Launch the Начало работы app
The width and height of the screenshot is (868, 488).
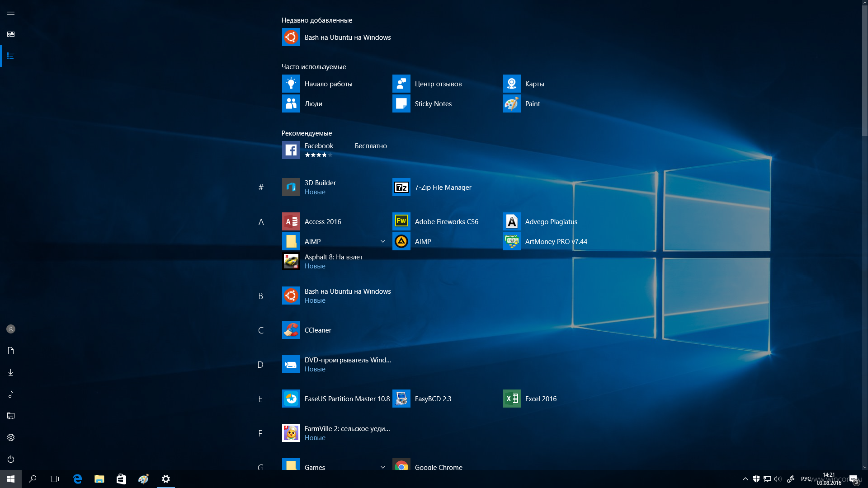pyautogui.click(x=317, y=84)
